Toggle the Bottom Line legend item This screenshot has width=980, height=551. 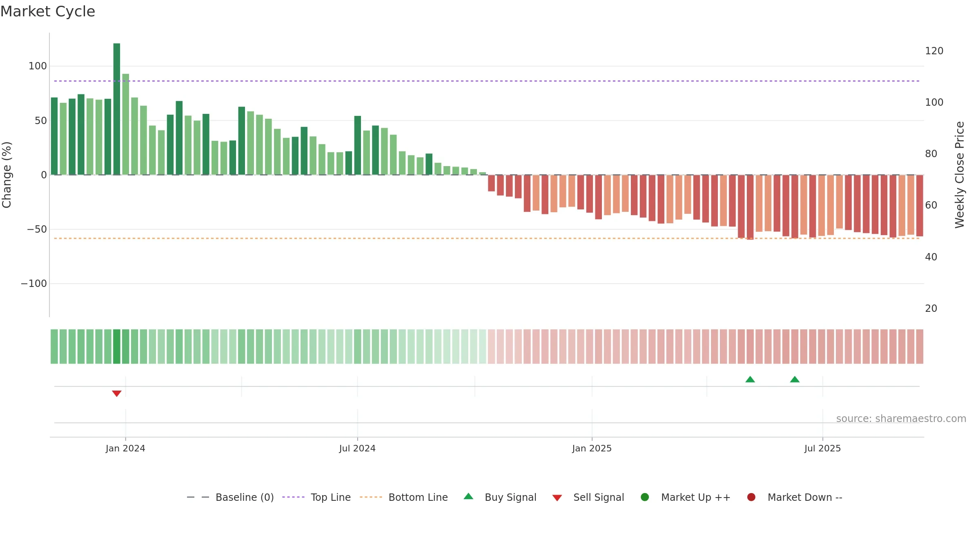click(x=403, y=497)
